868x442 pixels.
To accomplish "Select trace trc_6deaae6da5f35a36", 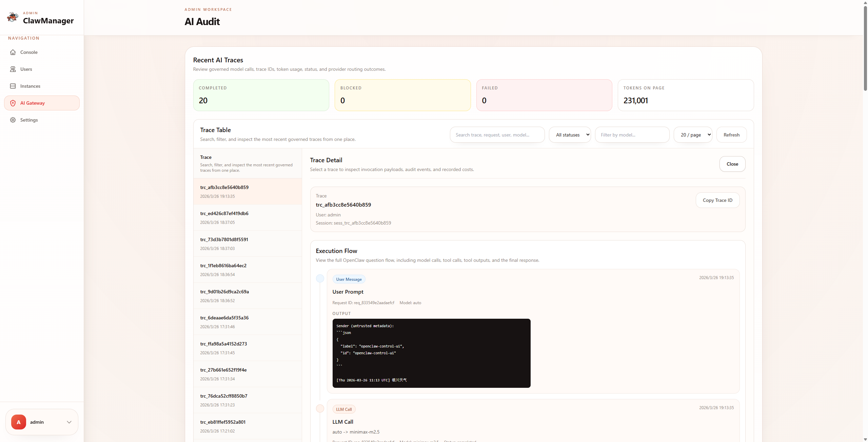I will coord(248,322).
